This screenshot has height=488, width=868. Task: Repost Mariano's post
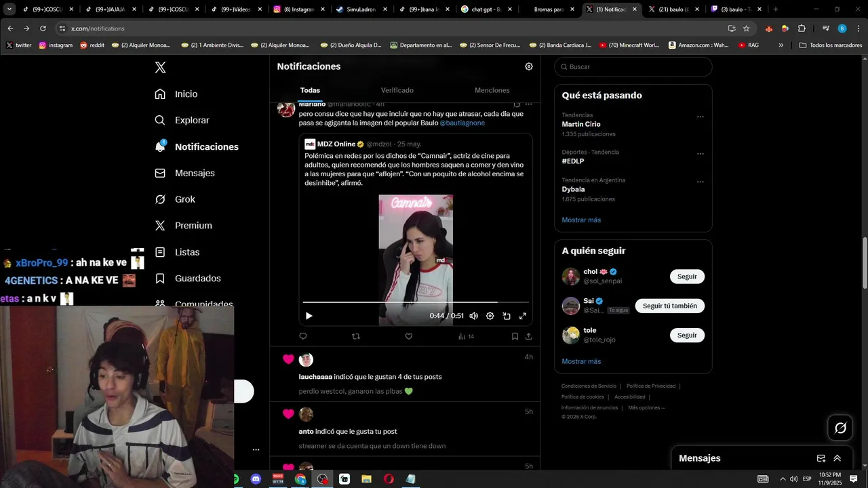tap(356, 336)
